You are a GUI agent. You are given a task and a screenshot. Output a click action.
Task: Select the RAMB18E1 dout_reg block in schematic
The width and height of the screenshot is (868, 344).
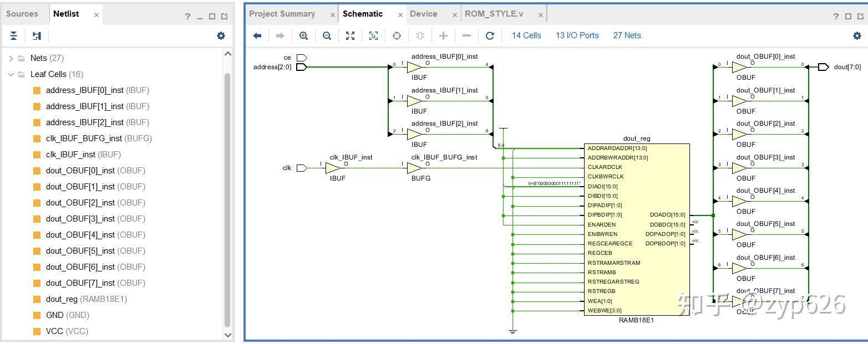[637, 229]
